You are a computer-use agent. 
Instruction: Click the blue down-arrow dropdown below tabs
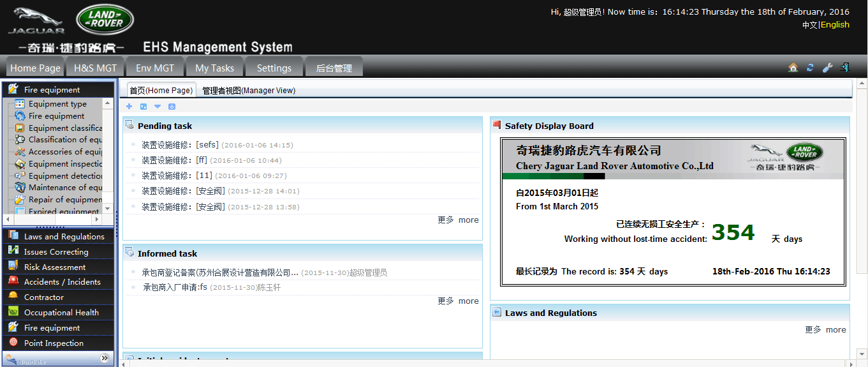pos(158,107)
